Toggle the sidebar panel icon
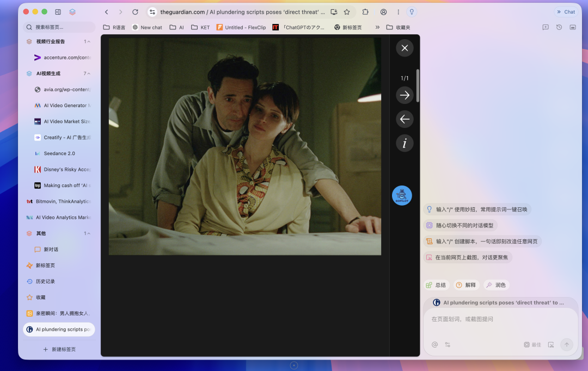The image size is (588, 371). point(58,12)
